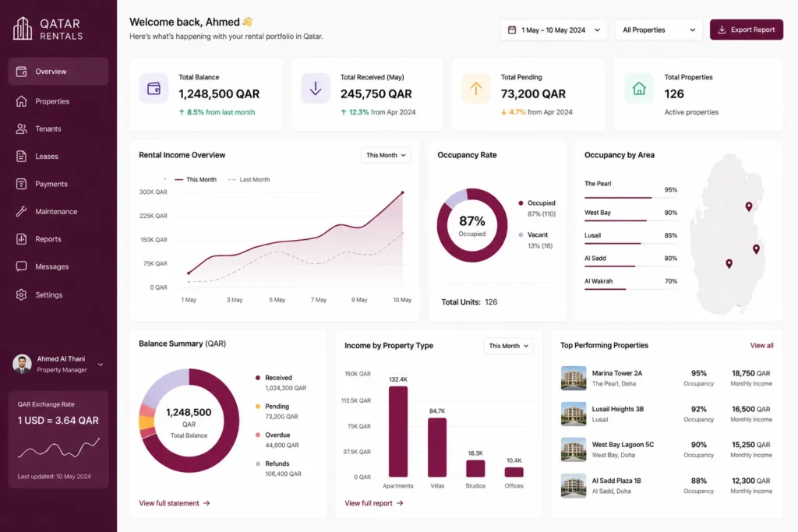Click the Studios 18.3K bar
This screenshot has width=798, height=532.
(x=475, y=468)
